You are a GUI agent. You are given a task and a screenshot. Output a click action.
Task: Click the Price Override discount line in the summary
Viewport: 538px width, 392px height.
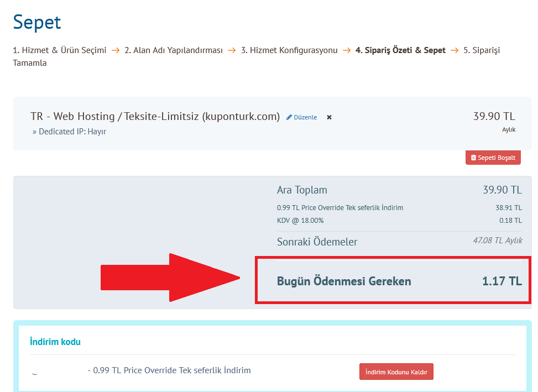pos(340,208)
